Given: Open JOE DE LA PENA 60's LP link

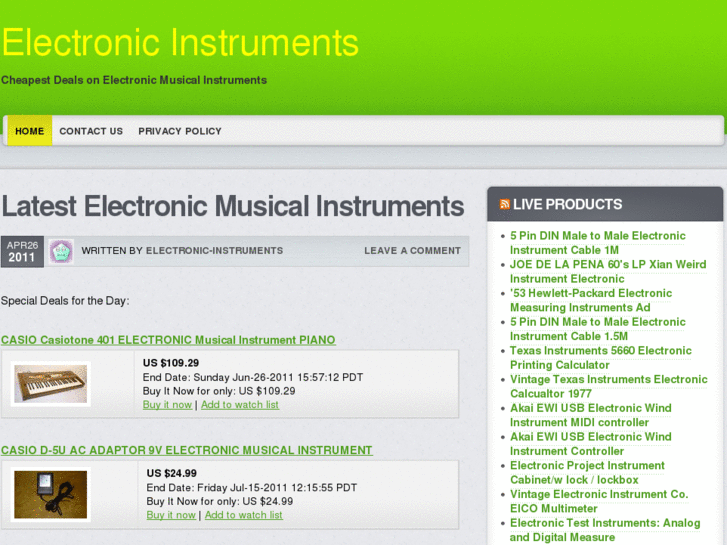Looking at the screenshot, I should pyautogui.click(x=608, y=271).
